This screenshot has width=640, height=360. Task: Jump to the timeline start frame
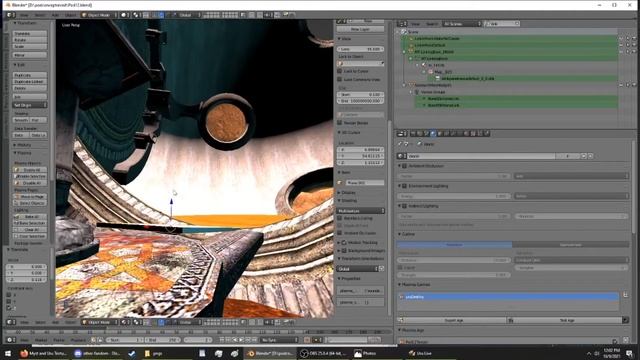(x=222, y=340)
